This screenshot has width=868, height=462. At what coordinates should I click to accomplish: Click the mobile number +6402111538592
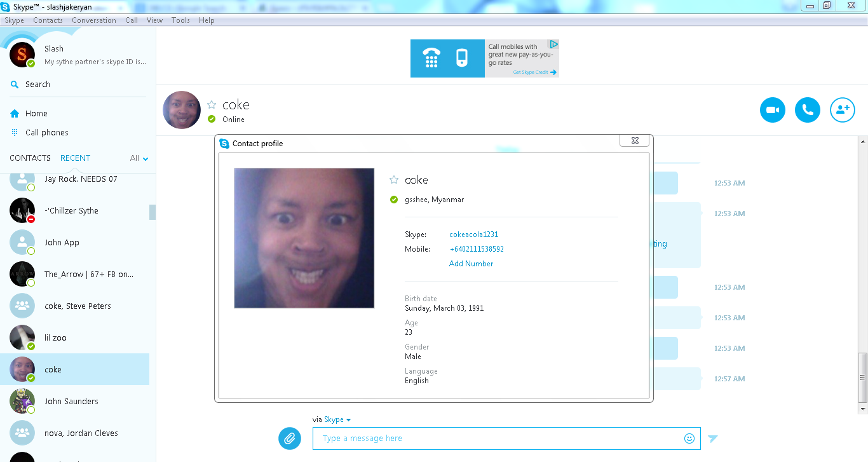[477, 249]
